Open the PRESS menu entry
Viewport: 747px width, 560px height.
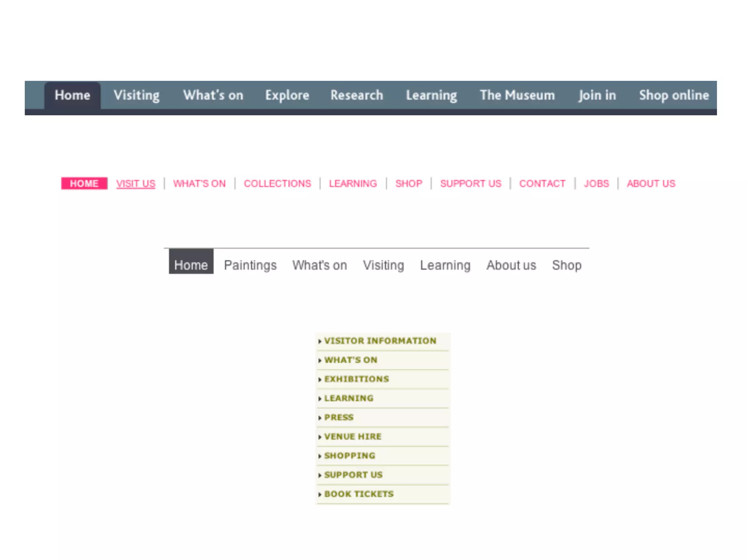[339, 417]
